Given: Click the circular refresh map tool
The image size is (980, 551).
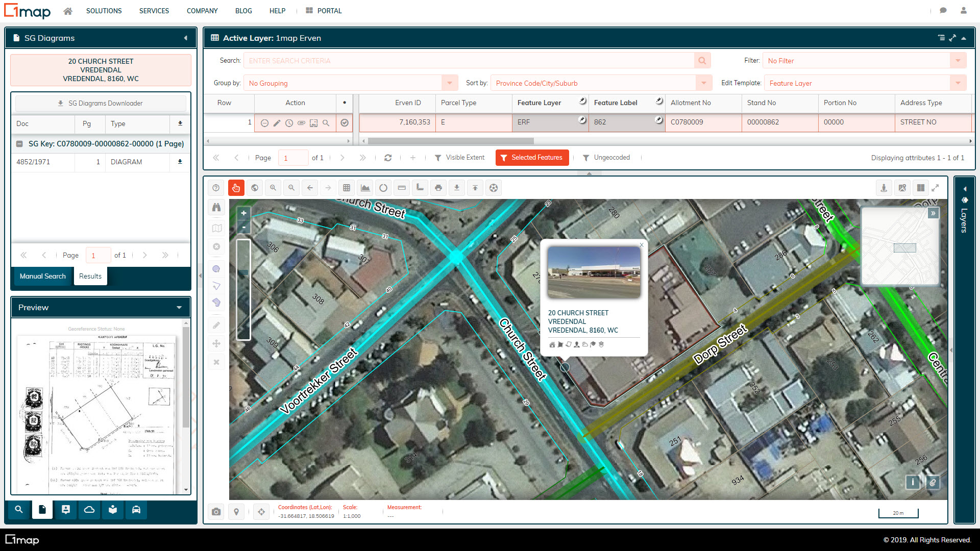Looking at the screenshot, I should 383,188.
